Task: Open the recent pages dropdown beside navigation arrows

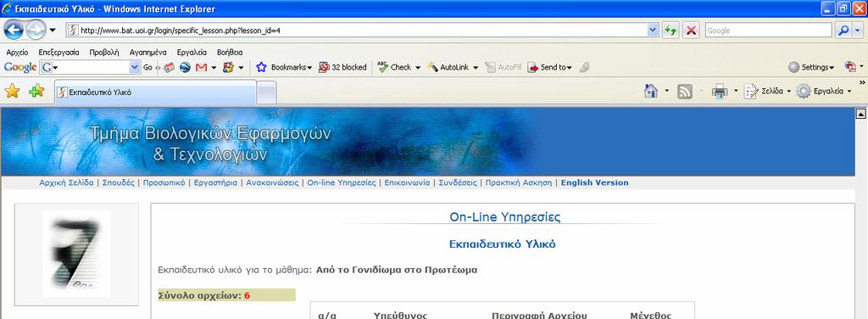Action: tap(53, 30)
